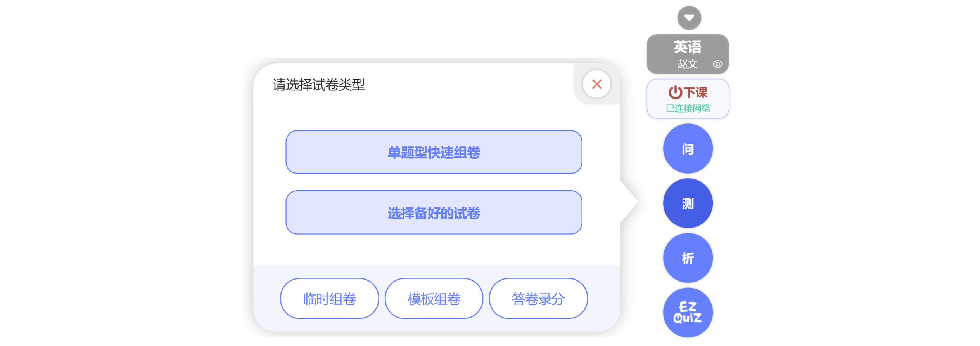Select the 测 test tool circle

688,203
